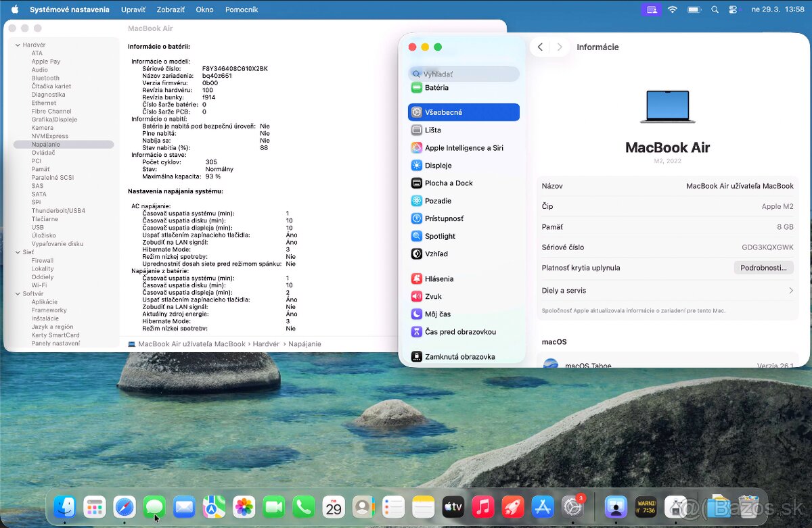This screenshot has height=528, width=812.
Task: Click the Podrobnosti... button
Action: (763, 267)
